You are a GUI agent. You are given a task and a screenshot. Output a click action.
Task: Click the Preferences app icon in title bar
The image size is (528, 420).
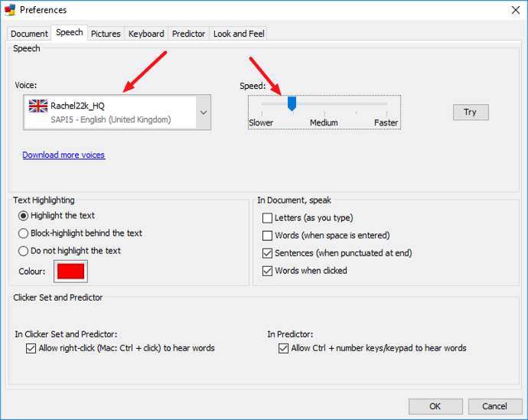tap(9, 10)
